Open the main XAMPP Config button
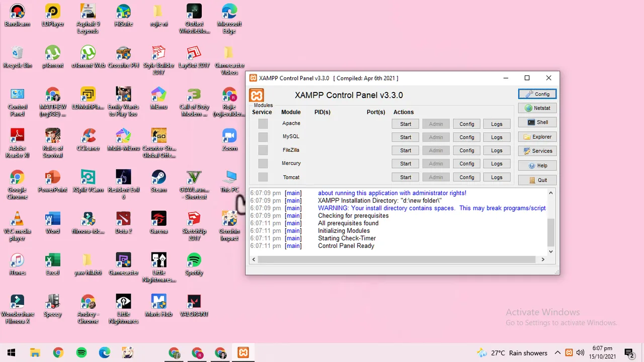Screen dimensions: 644x362 coord(537,94)
